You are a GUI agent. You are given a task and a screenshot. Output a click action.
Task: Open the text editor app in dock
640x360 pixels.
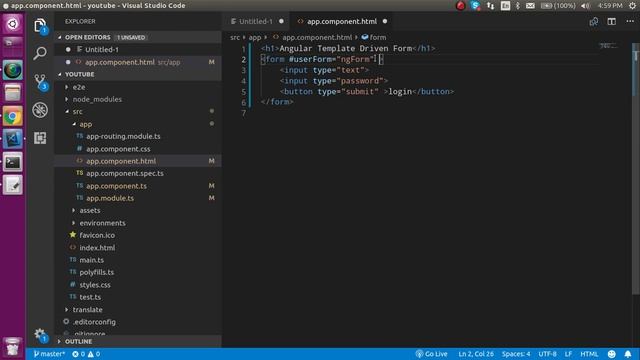pos(13,185)
